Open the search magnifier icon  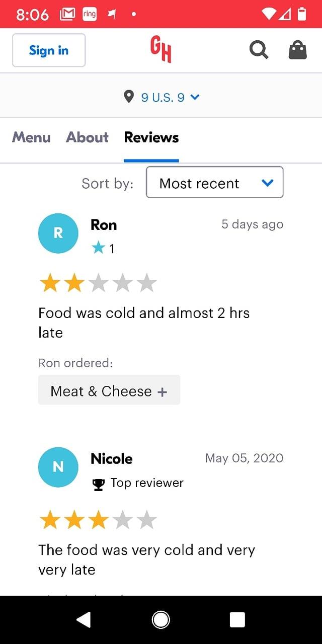259,50
